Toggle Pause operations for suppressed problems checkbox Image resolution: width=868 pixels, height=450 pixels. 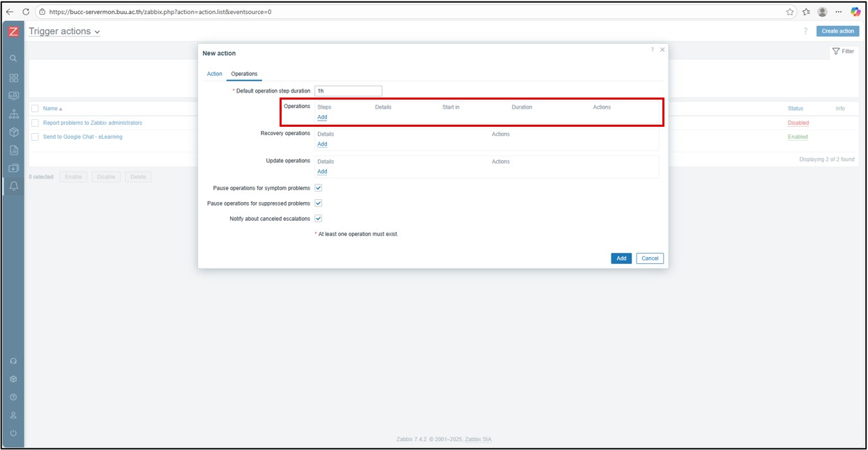319,203
